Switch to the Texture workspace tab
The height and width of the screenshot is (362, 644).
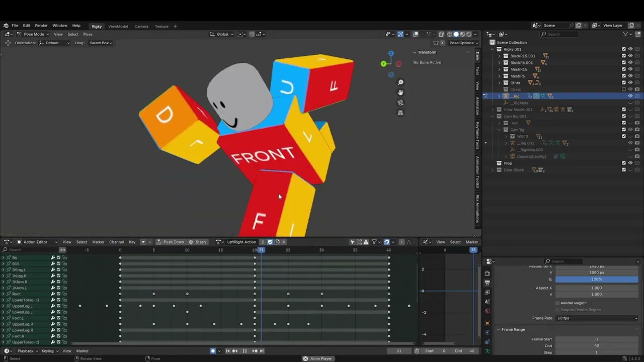(x=162, y=26)
